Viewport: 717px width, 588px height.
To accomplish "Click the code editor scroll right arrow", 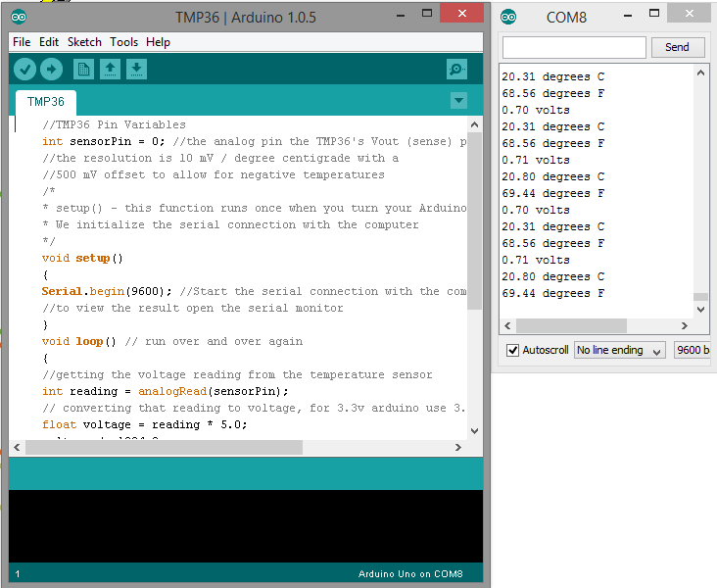I will click(458, 447).
